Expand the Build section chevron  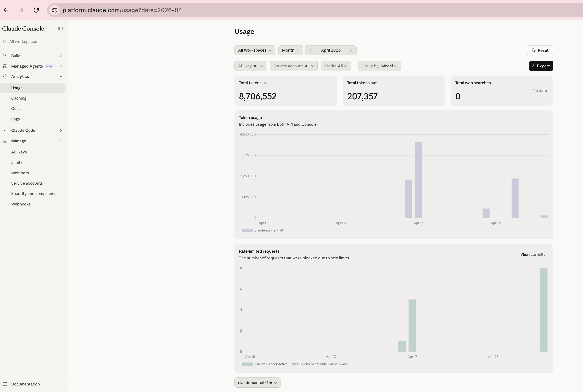pos(61,56)
